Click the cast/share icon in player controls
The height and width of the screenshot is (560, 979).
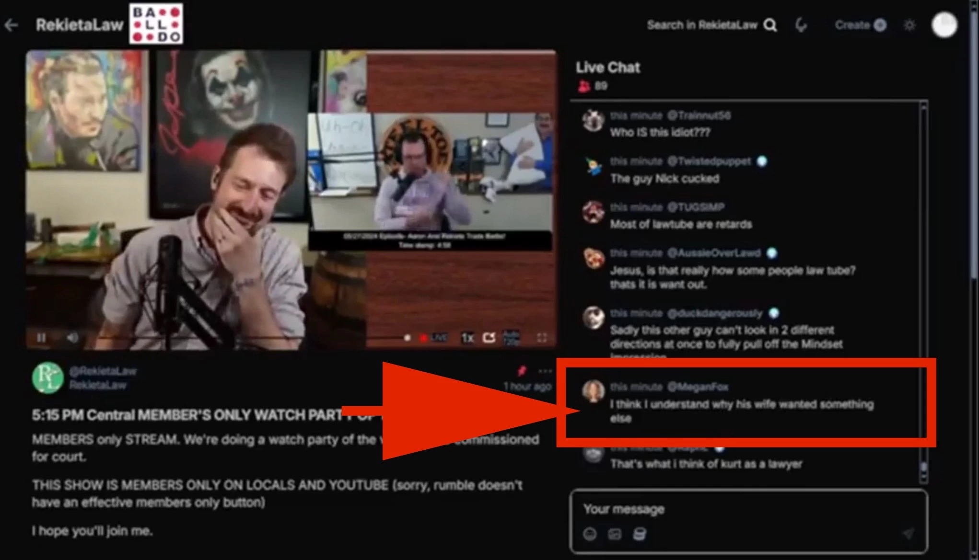(x=489, y=338)
